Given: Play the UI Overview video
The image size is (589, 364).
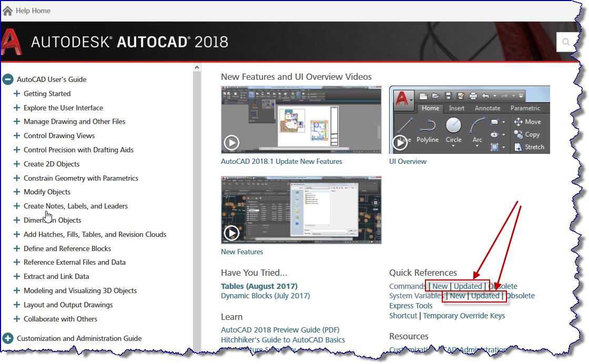Looking at the screenshot, I should (400, 142).
